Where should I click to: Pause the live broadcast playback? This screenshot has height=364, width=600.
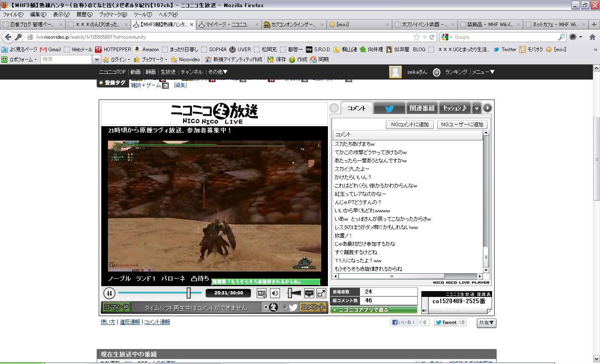pyautogui.click(x=109, y=293)
